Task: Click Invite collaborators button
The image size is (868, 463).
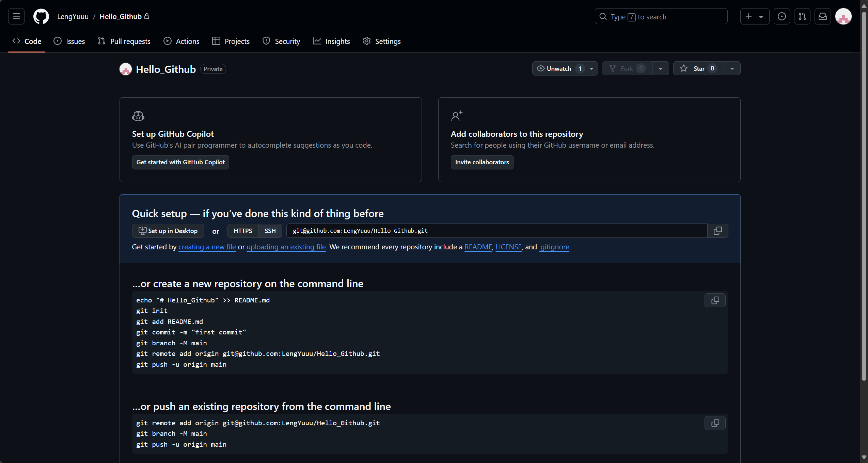Action: (482, 162)
